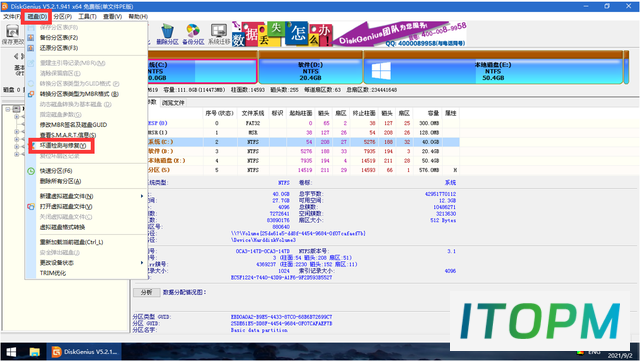The width and height of the screenshot is (640, 361).
Task: Choose 备份分区表(F2) from the disk menu
Action: point(59,38)
